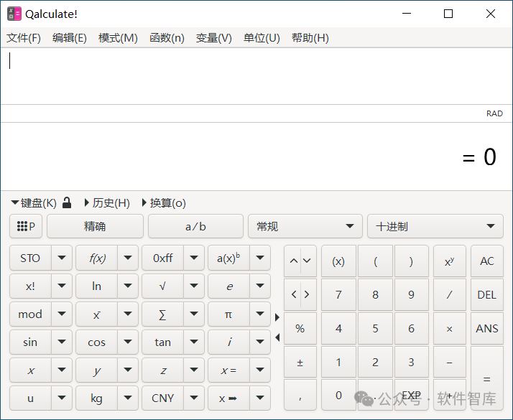Open the 函数(n) menu

(x=167, y=38)
